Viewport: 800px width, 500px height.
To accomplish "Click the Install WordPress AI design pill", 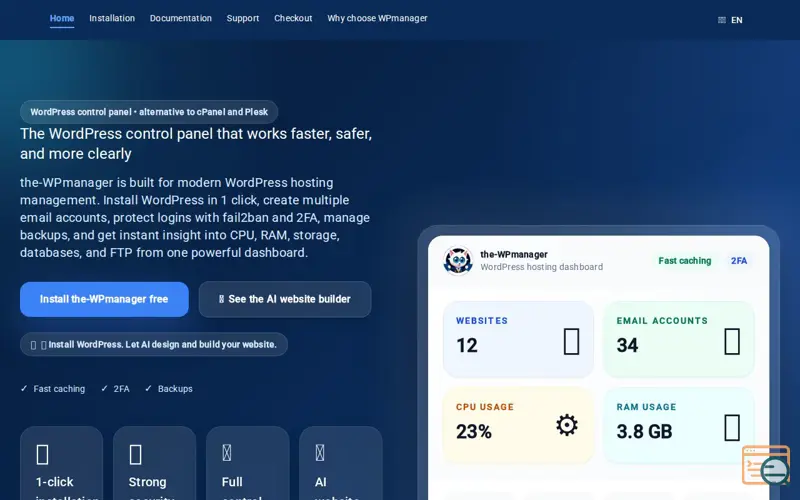I will pyautogui.click(x=154, y=344).
